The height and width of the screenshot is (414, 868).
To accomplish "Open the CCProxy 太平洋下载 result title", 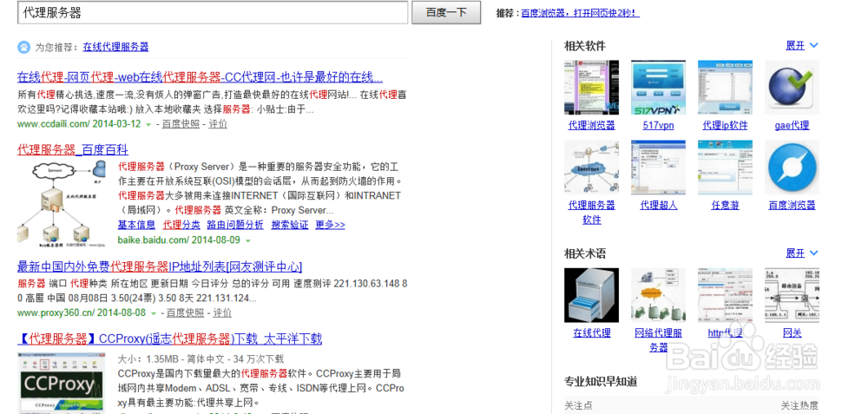I will [169, 338].
